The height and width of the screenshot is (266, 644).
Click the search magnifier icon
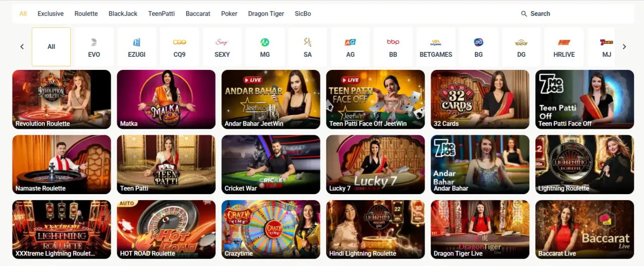click(524, 14)
